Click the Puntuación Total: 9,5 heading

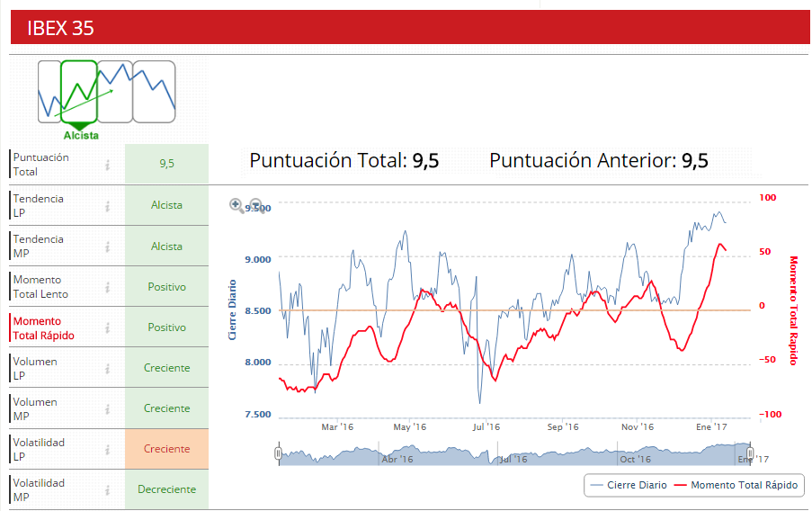(x=344, y=161)
